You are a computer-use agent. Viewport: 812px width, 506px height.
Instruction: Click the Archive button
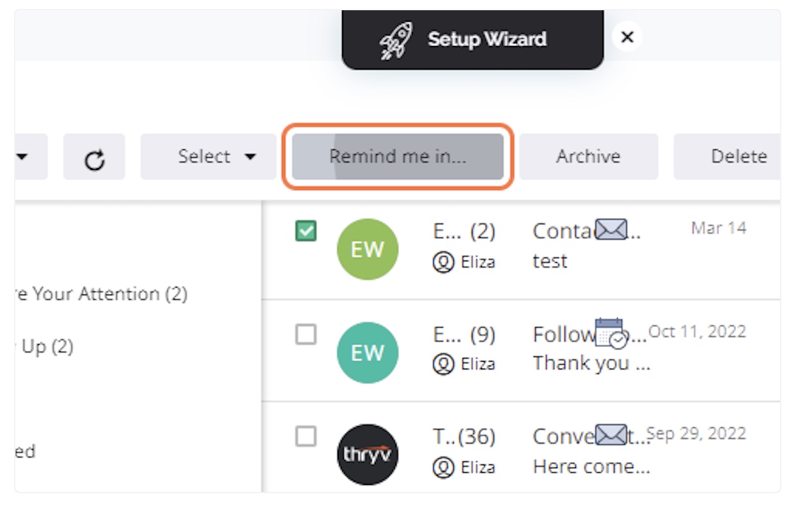pyautogui.click(x=588, y=157)
